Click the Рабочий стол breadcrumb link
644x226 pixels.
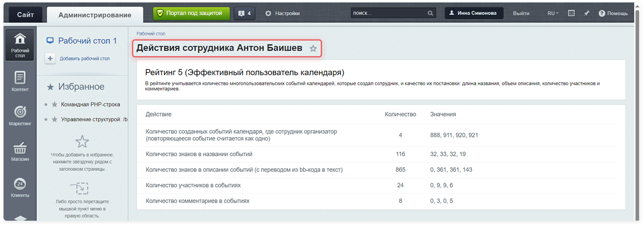pos(151,33)
